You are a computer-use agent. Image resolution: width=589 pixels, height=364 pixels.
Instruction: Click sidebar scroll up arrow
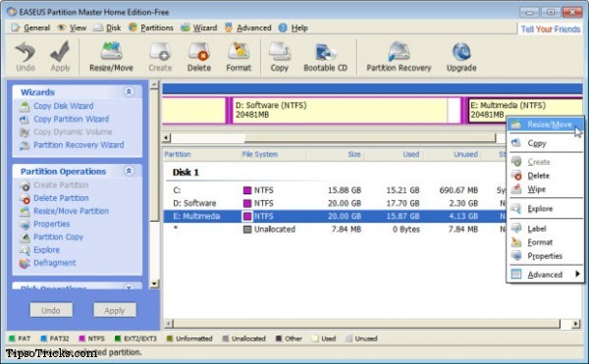pyautogui.click(x=154, y=84)
